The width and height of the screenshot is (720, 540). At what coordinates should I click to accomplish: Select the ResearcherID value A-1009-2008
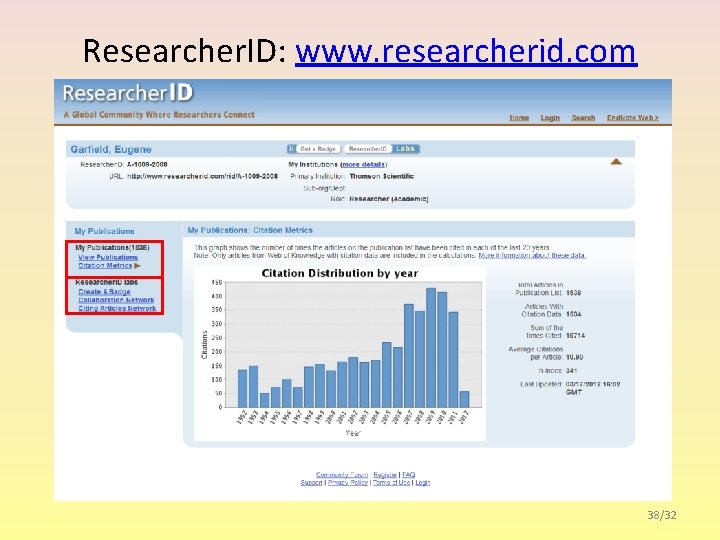point(147,164)
